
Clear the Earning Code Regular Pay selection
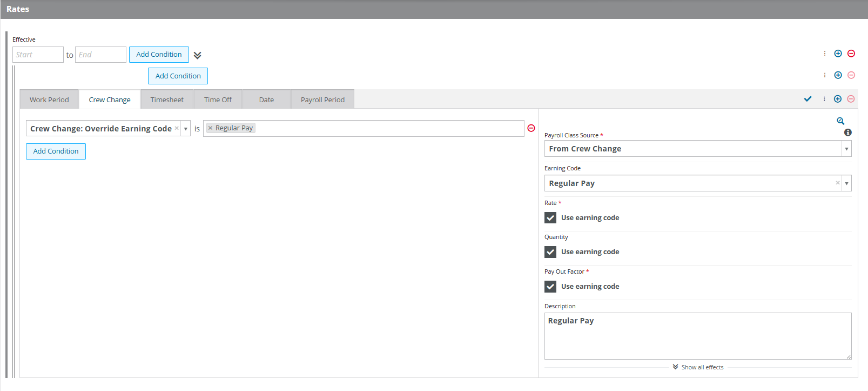(x=838, y=183)
